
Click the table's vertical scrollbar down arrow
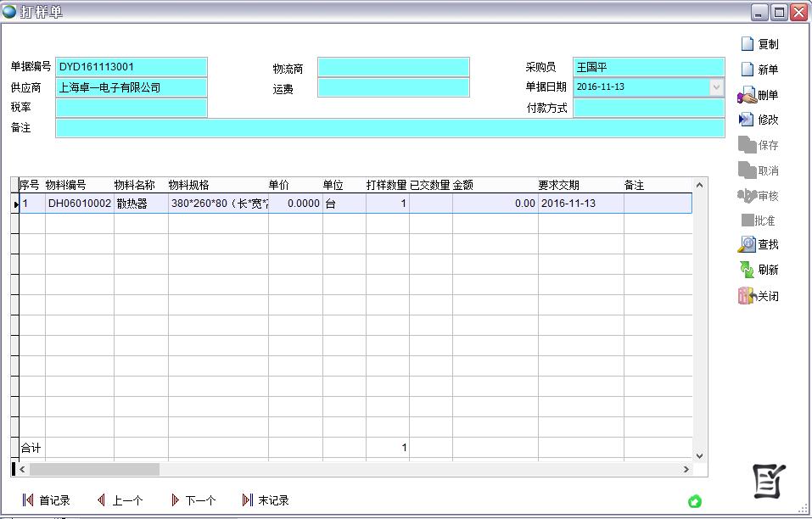[x=699, y=455]
